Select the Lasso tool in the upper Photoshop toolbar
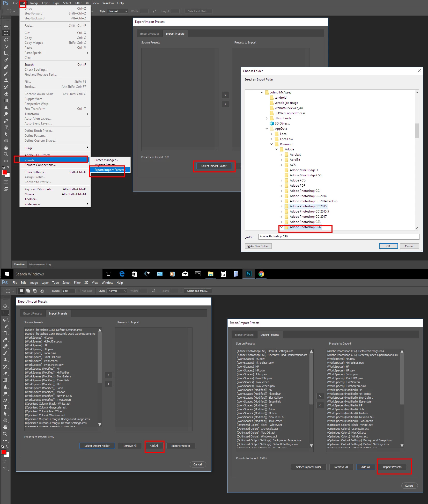428x504 pixels. 6,40
